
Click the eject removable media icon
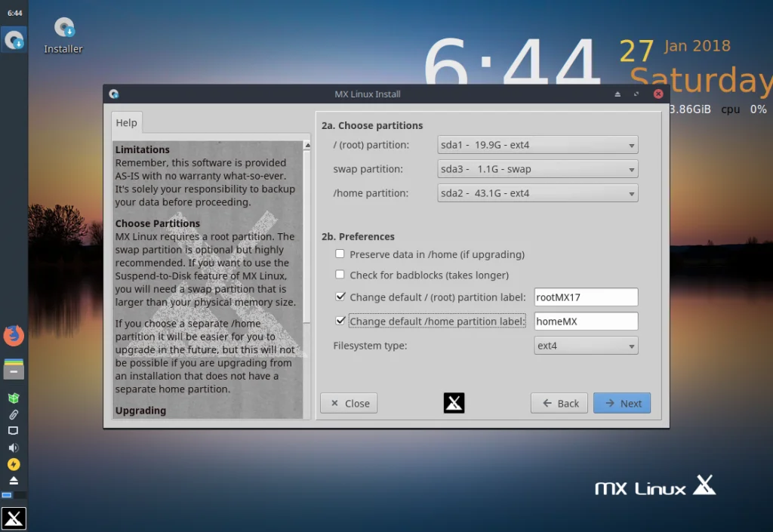pyautogui.click(x=14, y=480)
